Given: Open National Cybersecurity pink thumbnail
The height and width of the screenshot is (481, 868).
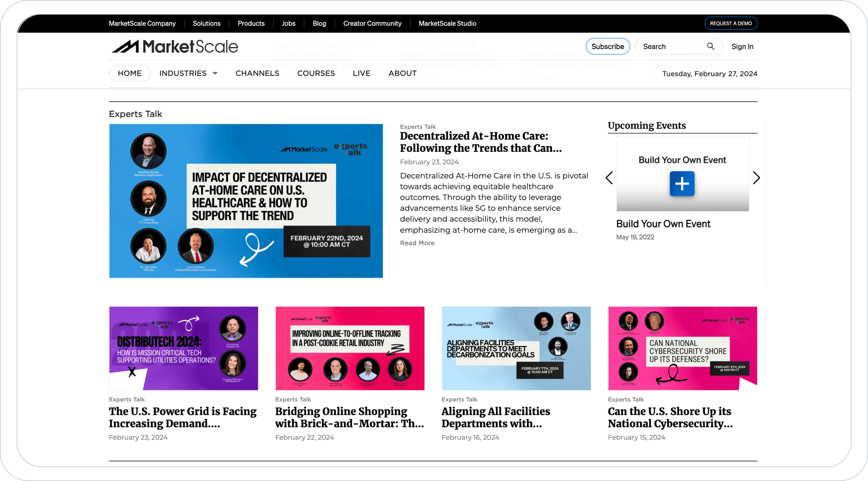Looking at the screenshot, I should 683,348.
